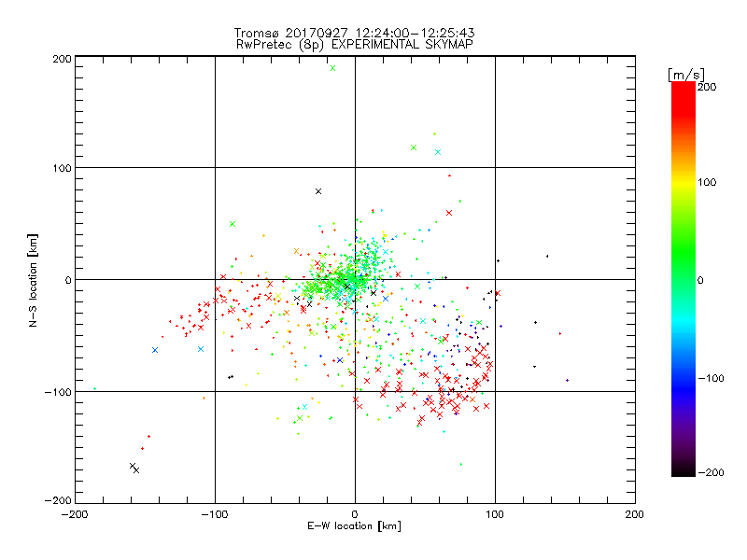Screen dimensions: 747x560
Task: Click the 'E-W location [km]' axis label
Action: (354, 525)
